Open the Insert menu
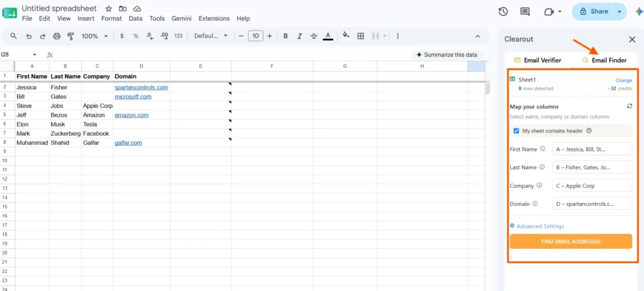The image size is (644, 291). (86, 18)
